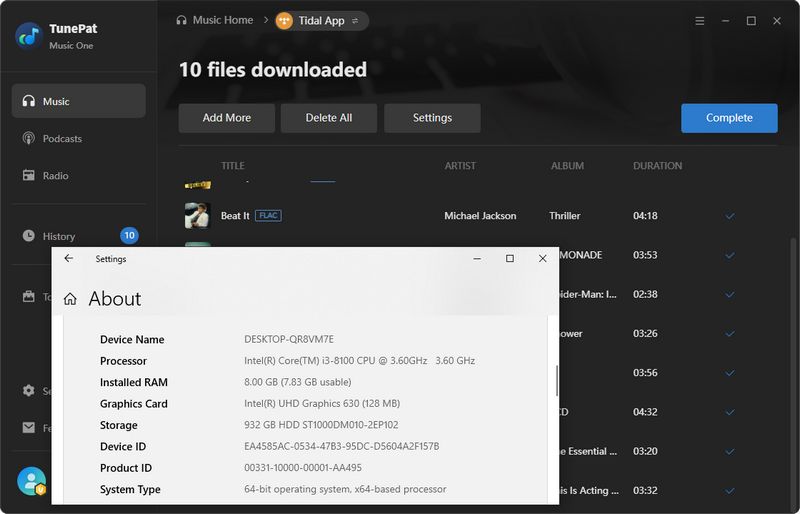Click the checkmark for the 02:38 track
This screenshot has width=800, height=514.
coord(730,295)
